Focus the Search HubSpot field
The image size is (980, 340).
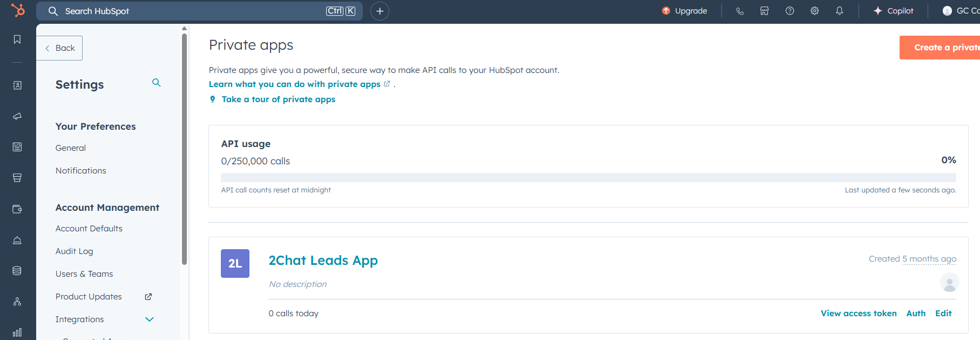click(x=200, y=11)
